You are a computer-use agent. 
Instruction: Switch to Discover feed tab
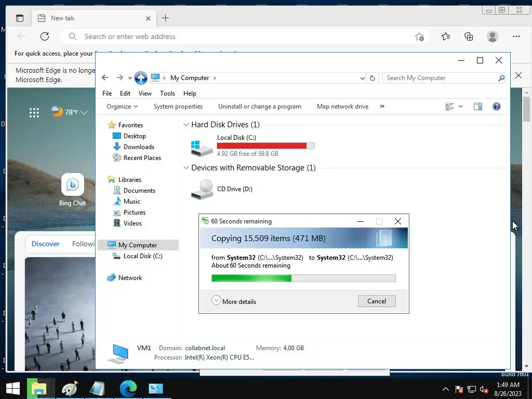46,244
